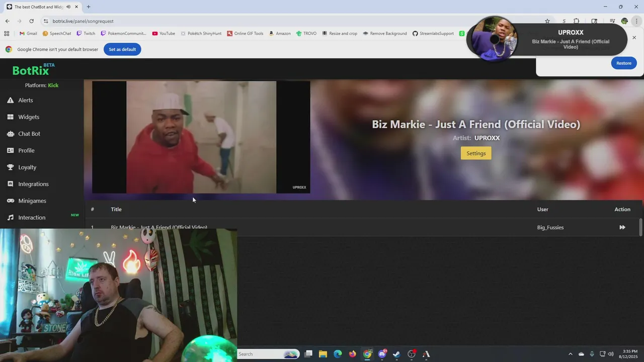Image resolution: width=644 pixels, height=362 pixels.
Task: Open the PokemonCommunit... bookmark
Action: click(123, 33)
